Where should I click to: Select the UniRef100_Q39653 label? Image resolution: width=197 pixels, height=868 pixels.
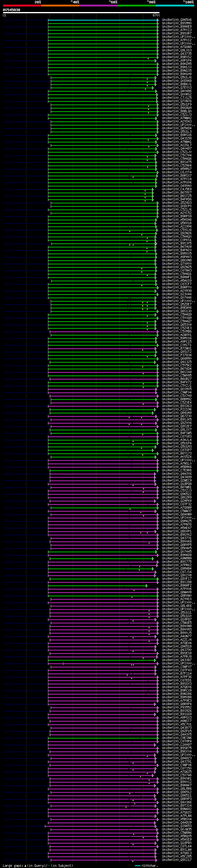[177, 826]
